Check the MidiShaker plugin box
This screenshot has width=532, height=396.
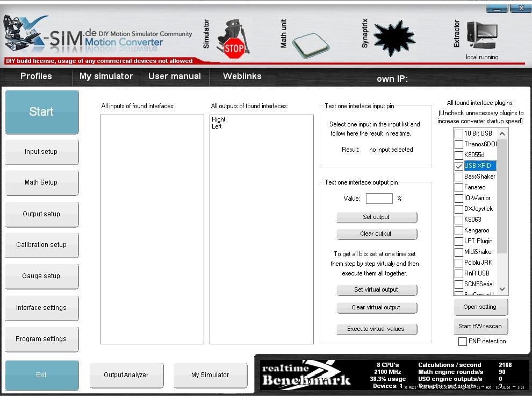point(459,252)
